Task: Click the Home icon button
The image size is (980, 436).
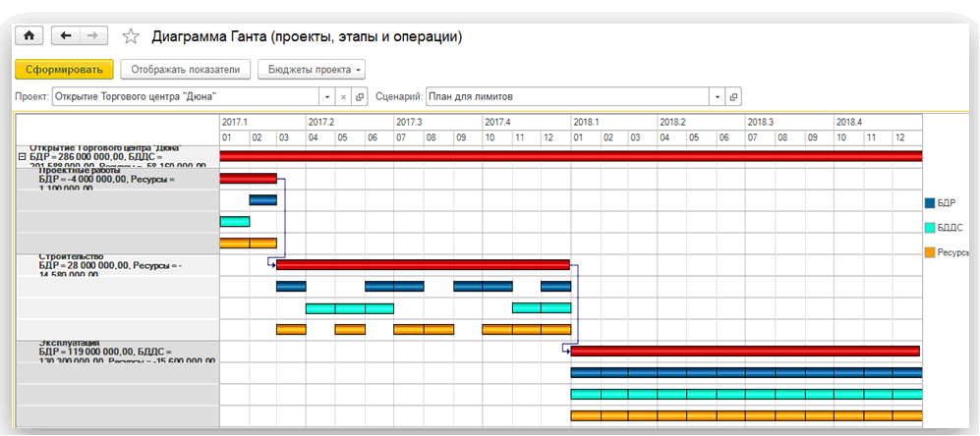Action: click(29, 36)
